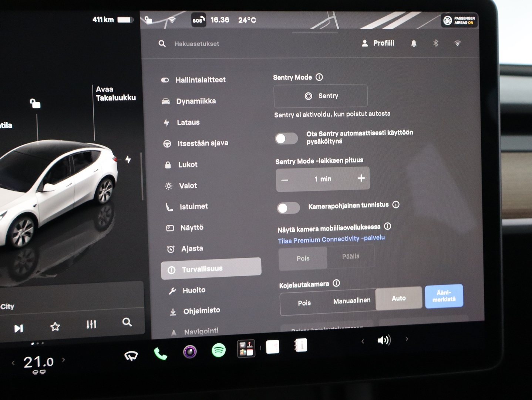The height and width of the screenshot is (400, 532).
Task: Show info for Kamerapohjainen tunnistus
Action: [396, 204]
